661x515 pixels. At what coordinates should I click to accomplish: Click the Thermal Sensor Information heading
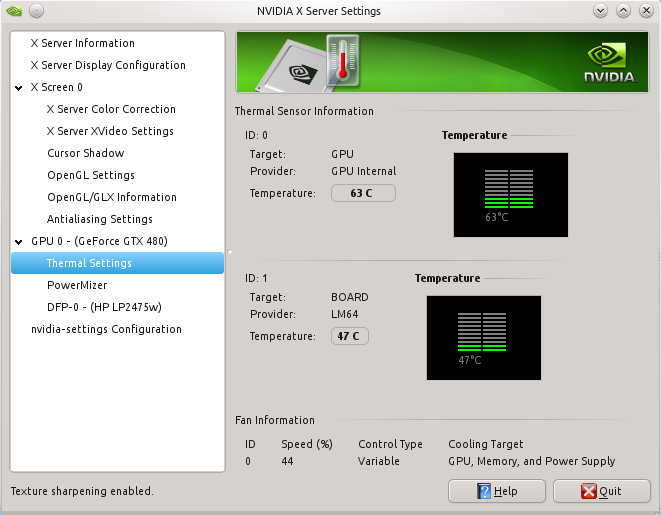[x=304, y=111]
